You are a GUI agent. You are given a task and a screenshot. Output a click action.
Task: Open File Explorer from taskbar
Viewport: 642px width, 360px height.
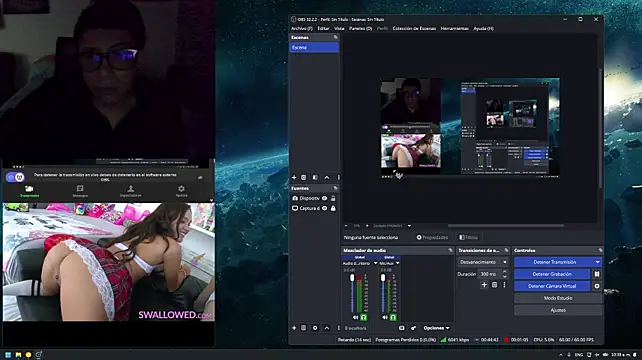click(18, 355)
